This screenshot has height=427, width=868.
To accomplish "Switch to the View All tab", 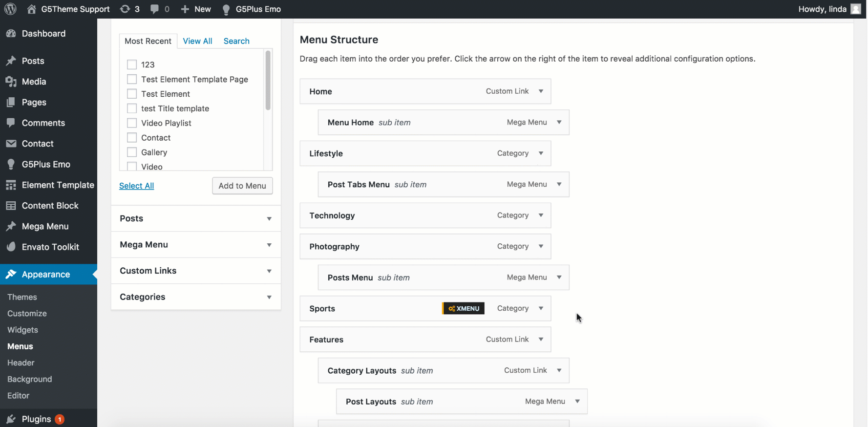I will click(x=197, y=41).
